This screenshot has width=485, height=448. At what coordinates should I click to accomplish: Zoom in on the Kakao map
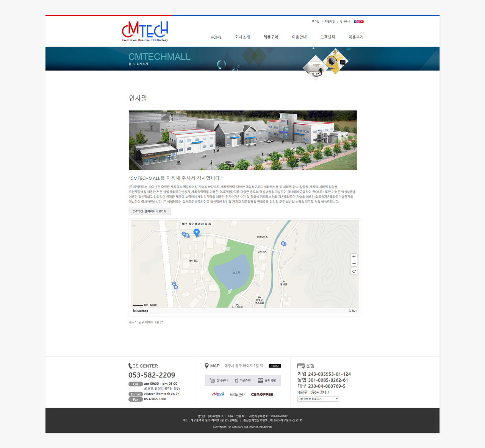(354, 257)
